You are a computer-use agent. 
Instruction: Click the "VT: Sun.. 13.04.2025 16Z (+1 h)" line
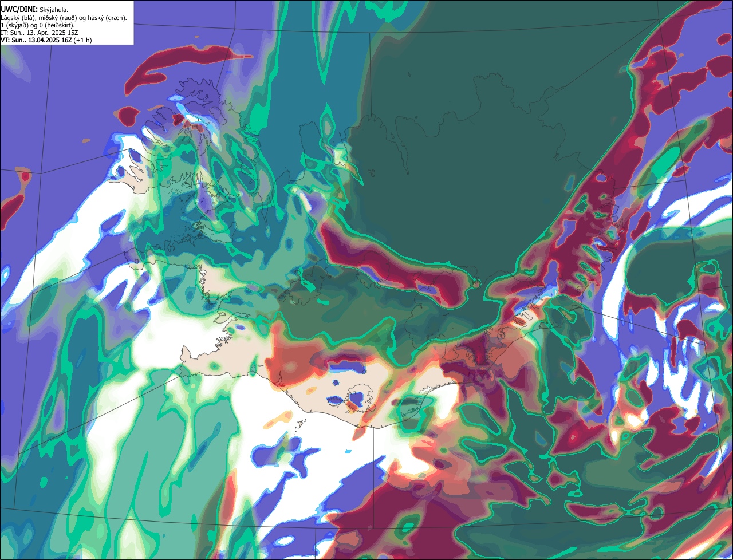pos(46,40)
